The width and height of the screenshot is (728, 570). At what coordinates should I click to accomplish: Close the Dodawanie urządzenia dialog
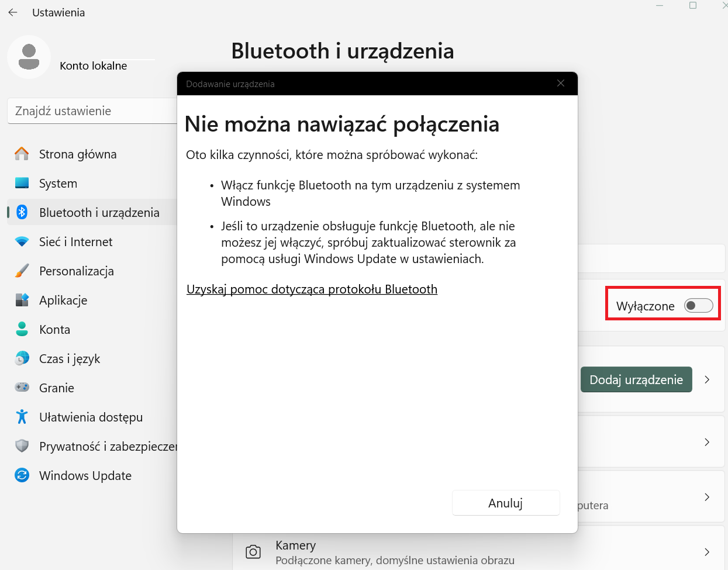pos(561,83)
